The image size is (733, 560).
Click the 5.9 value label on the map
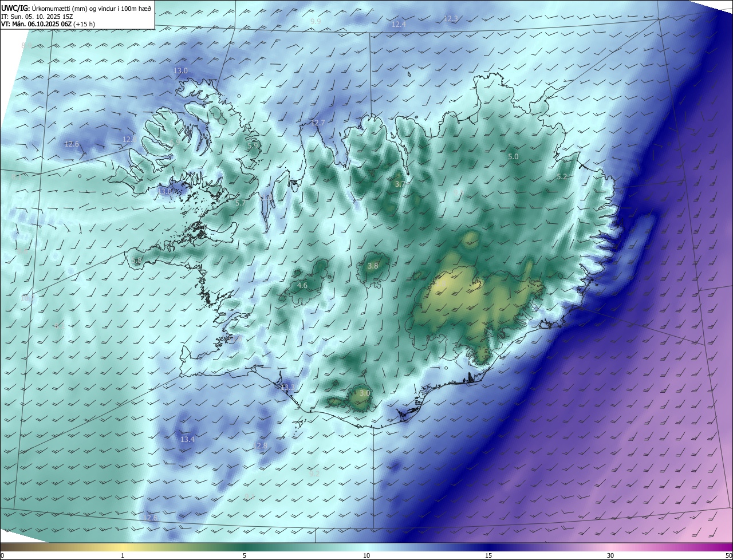[253, 145]
